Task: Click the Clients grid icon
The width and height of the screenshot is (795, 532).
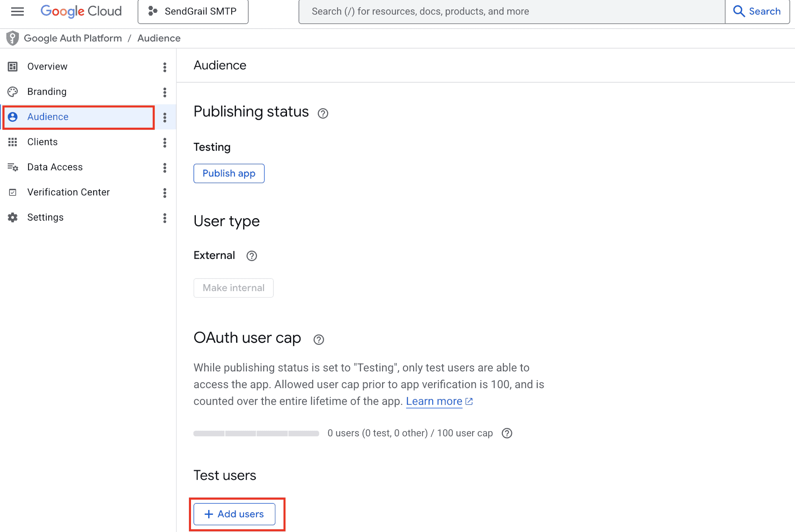Action: 13,142
